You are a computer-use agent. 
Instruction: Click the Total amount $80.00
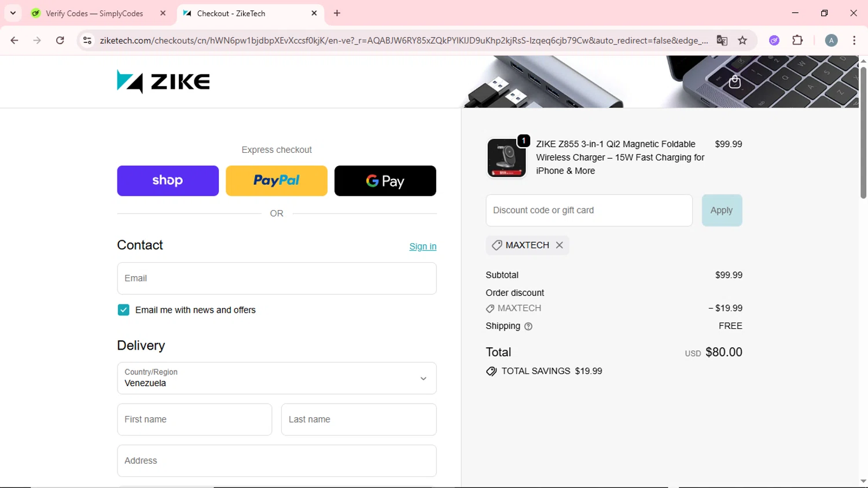click(723, 352)
